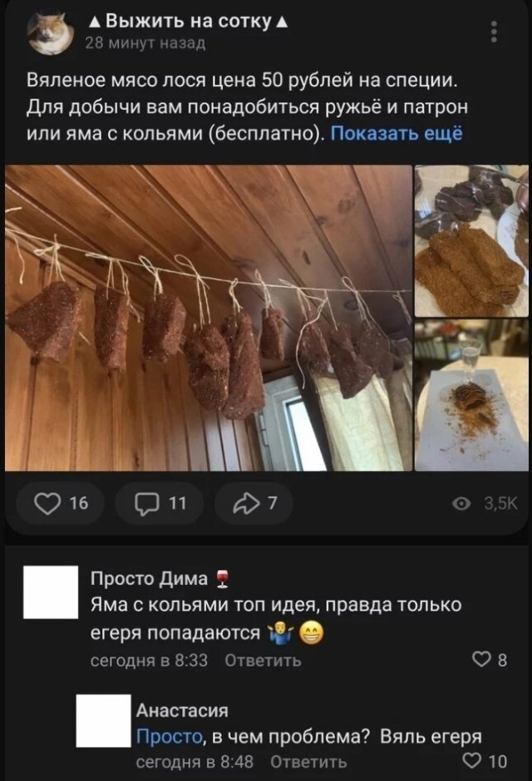The height and width of the screenshot is (781, 532).
Task: Open the photo of spiced meat strips
Action: pos(472,240)
